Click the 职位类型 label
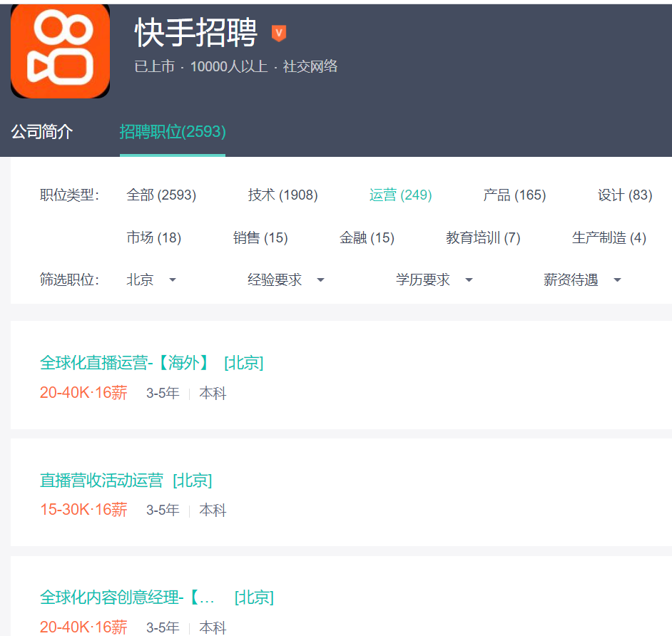Viewport: 672px width, 636px height. pyautogui.click(x=69, y=195)
